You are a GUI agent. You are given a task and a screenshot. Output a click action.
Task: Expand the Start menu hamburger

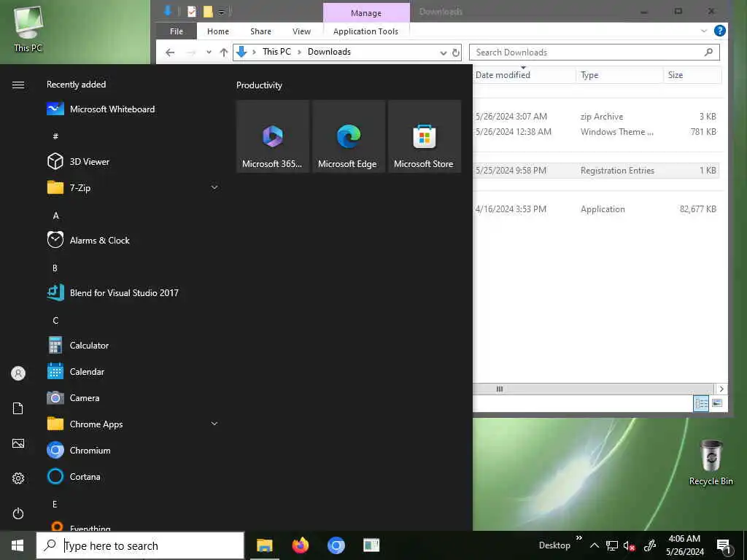[18, 85]
